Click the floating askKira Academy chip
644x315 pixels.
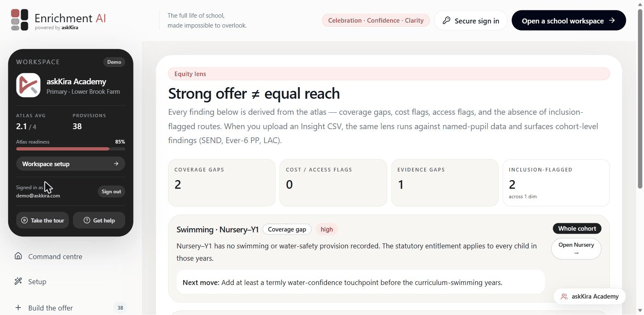(x=589, y=296)
